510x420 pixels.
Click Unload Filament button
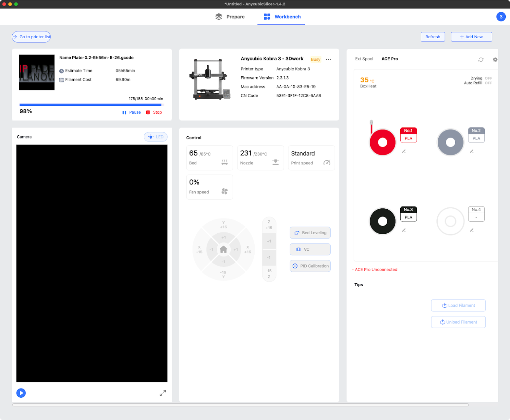click(x=458, y=322)
